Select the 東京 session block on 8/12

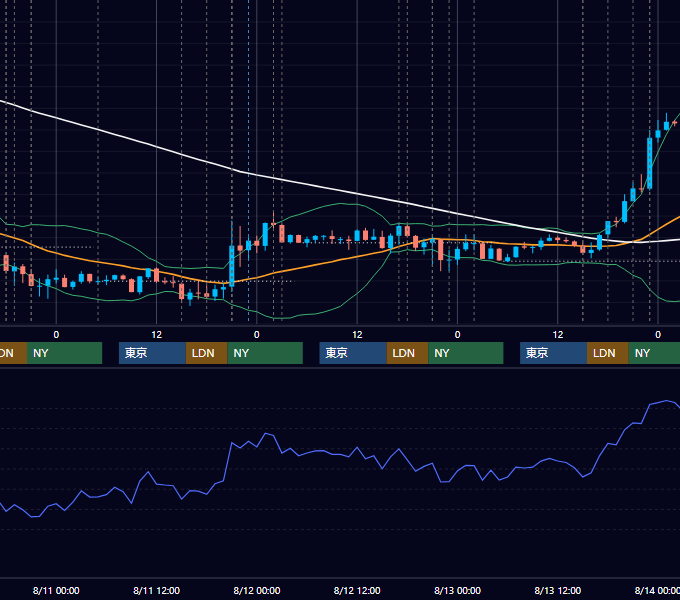click(353, 353)
